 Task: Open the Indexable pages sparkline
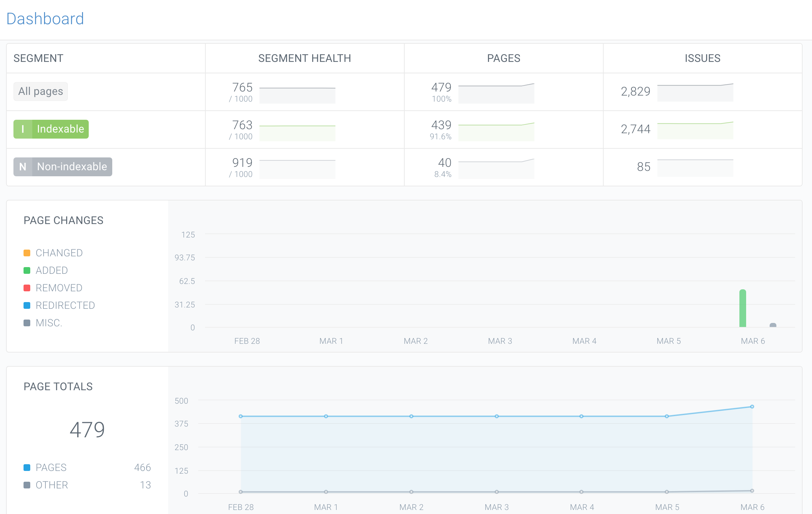pos(496,131)
